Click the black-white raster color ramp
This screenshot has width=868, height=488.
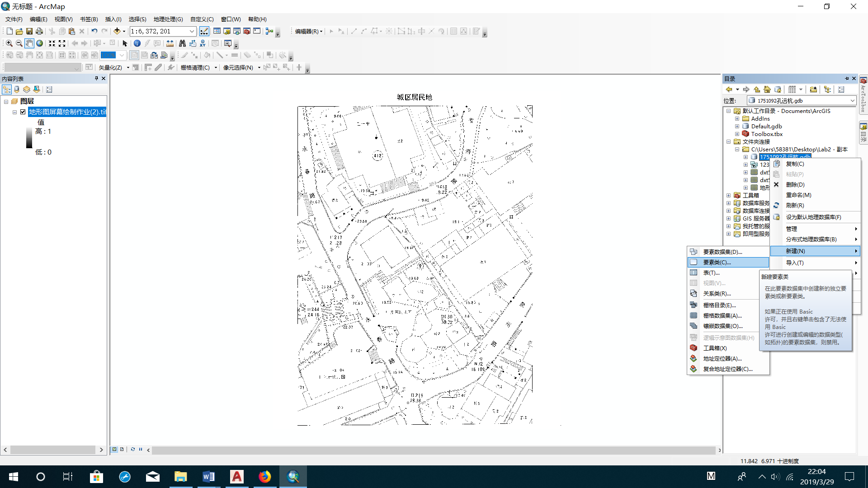click(29, 138)
